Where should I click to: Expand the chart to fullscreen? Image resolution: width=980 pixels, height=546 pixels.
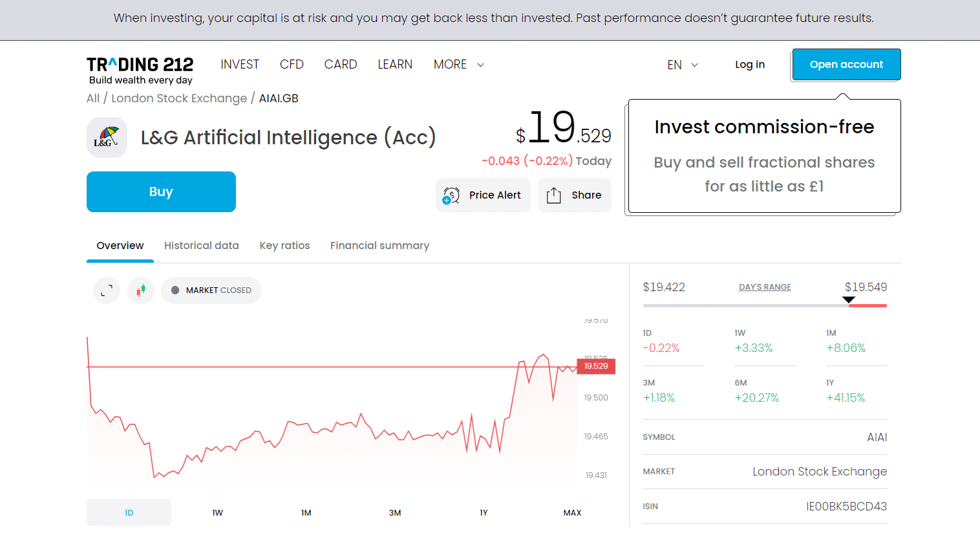pyautogui.click(x=107, y=290)
